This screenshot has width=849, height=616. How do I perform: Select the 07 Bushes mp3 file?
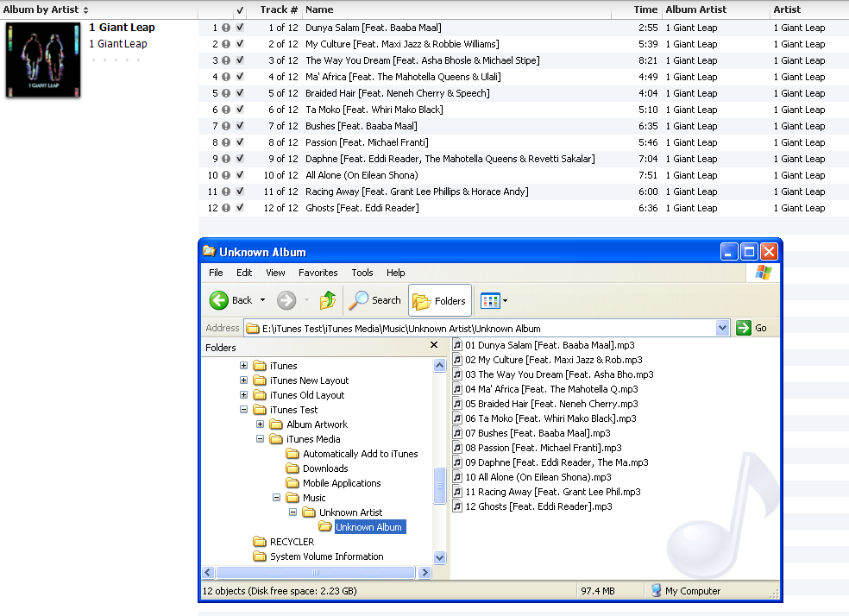pos(531,432)
